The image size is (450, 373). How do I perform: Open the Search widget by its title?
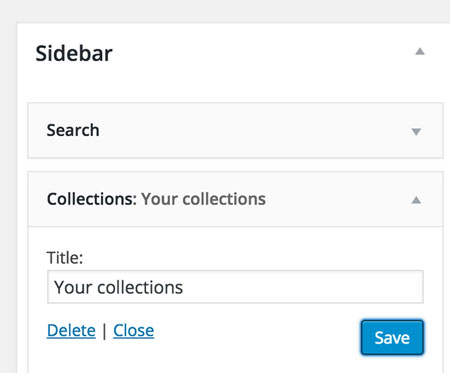pyautogui.click(x=73, y=130)
